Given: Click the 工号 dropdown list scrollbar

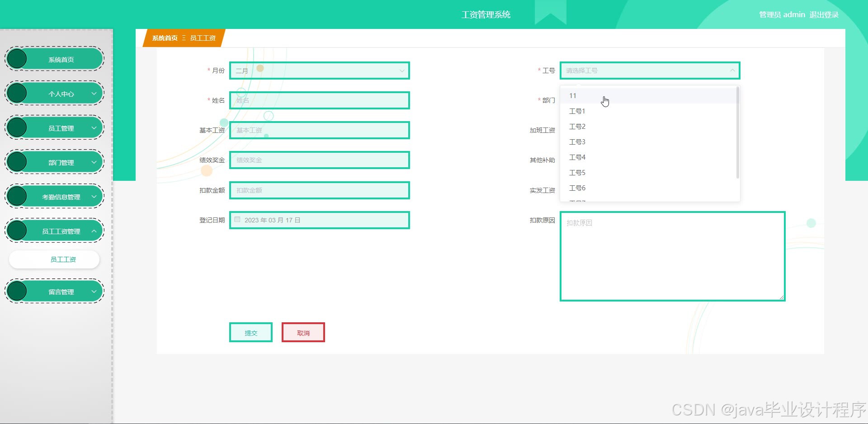Looking at the screenshot, I should click(x=738, y=132).
